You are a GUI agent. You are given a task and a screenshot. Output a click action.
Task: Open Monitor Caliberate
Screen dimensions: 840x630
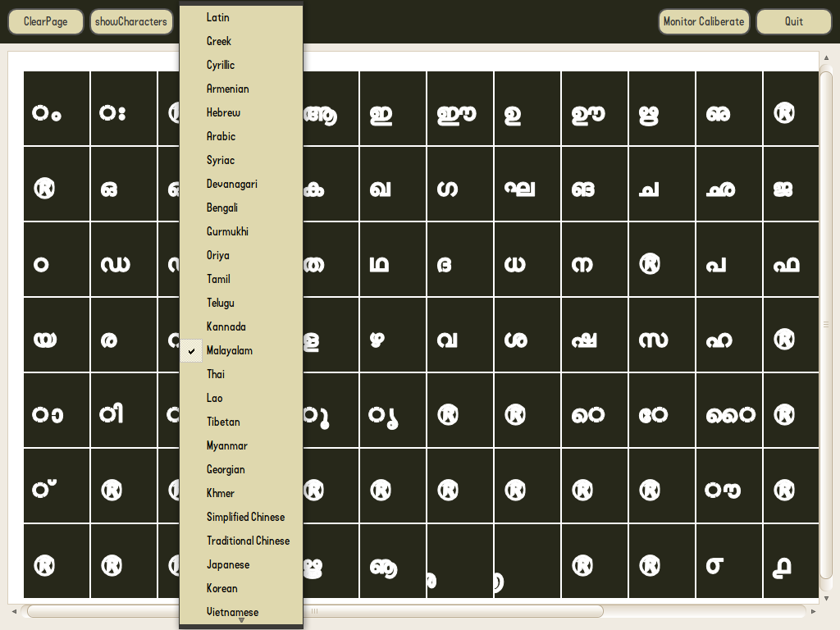(704, 22)
